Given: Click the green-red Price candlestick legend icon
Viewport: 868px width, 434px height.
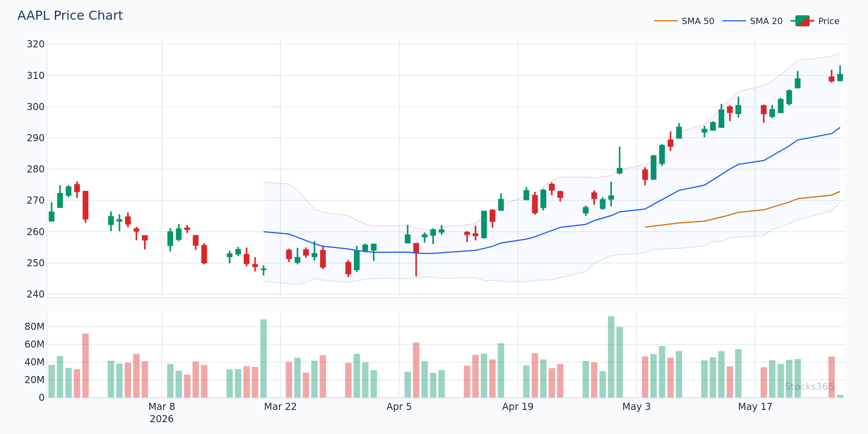Looking at the screenshot, I should coord(802,21).
